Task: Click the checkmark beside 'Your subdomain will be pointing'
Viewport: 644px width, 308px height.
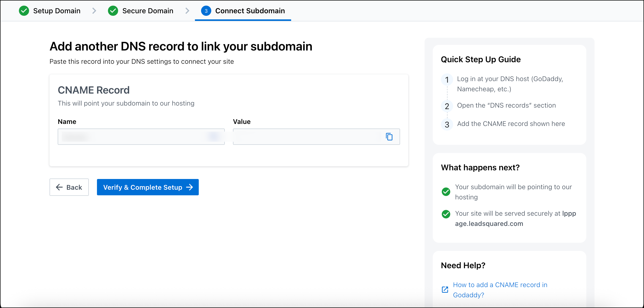Action: pyautogui.click(x=446, y=192)
